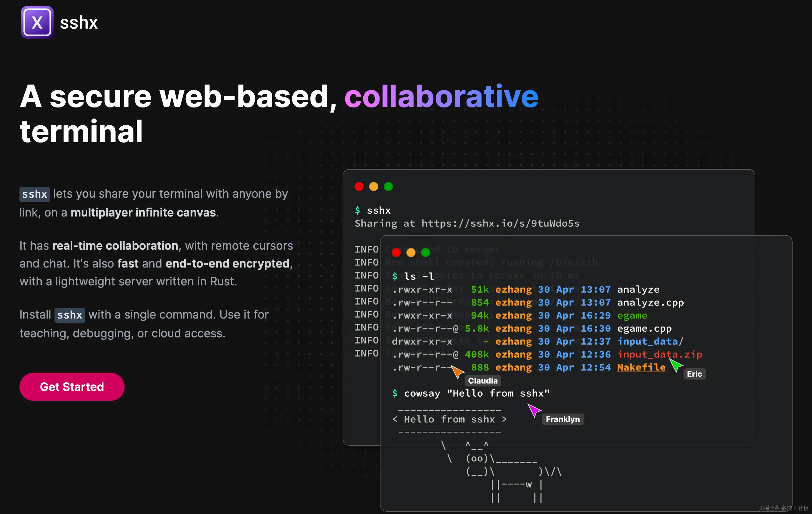Click Franklyn's magenta cursor arrow
This screenshot has height=514, width=812.
(534, 410)
